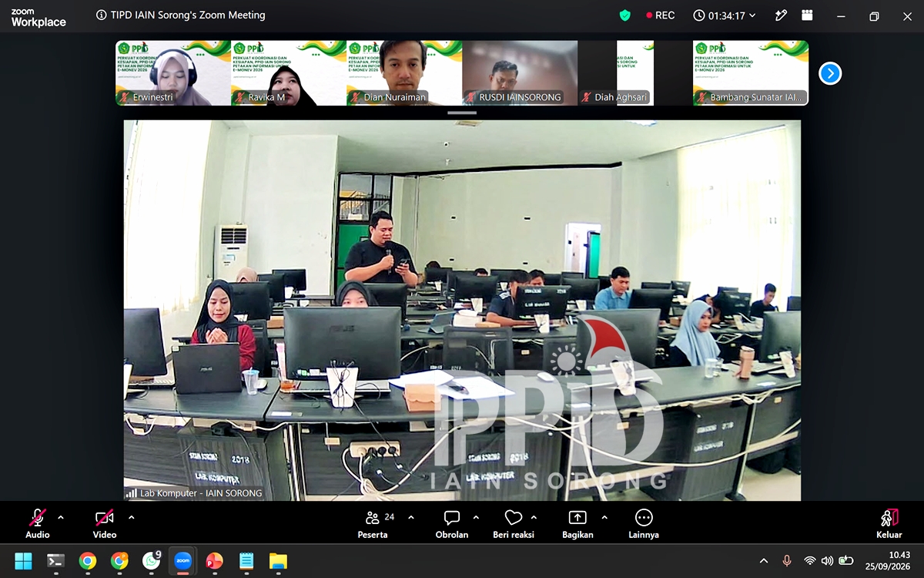Image resolution: width=924 pixels, height=578 pixels.
Task: Show hidden system tray icons
Action: click(x=764, y=561)
